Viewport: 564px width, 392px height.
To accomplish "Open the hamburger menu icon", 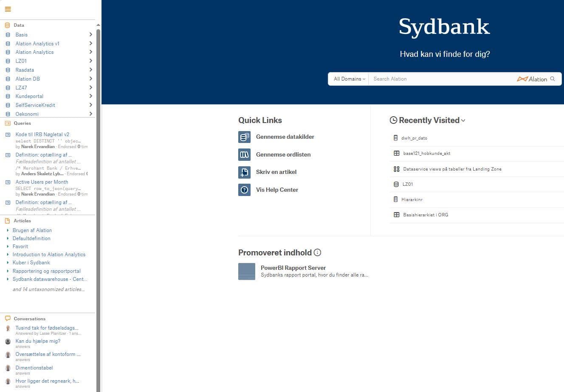I will 8,9.
